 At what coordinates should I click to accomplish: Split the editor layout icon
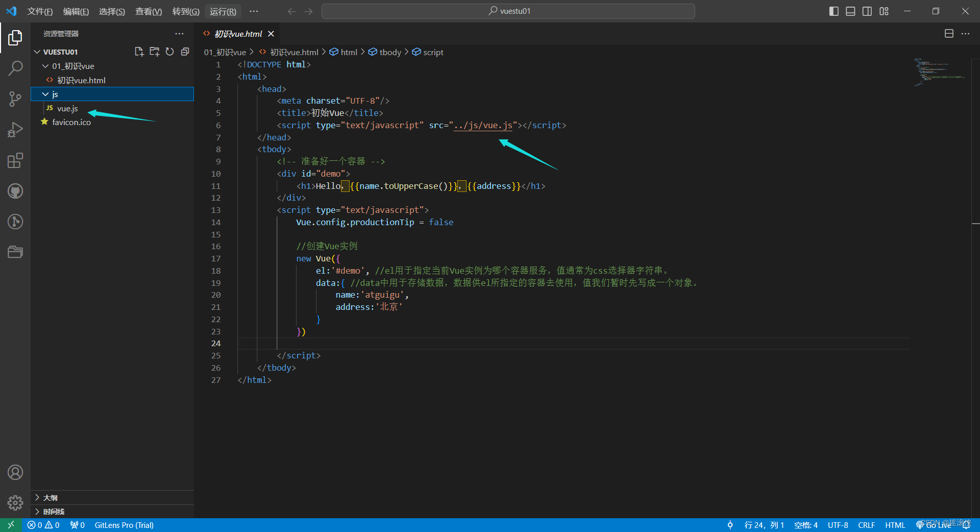click(949, 34)
